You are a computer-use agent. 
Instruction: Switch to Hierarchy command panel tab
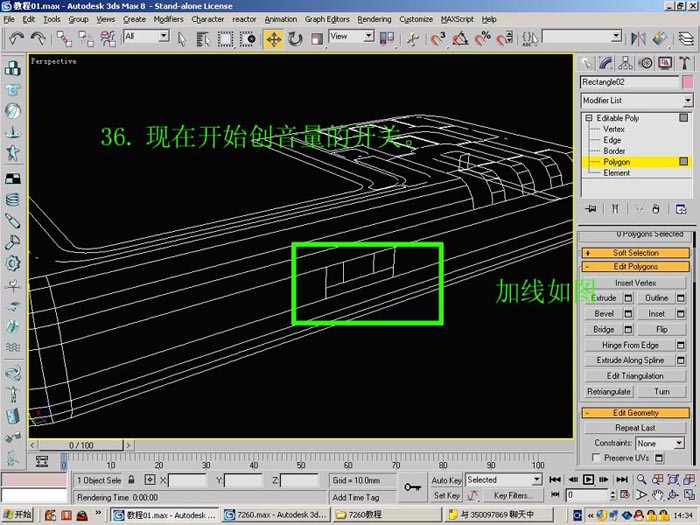point(625,63)
